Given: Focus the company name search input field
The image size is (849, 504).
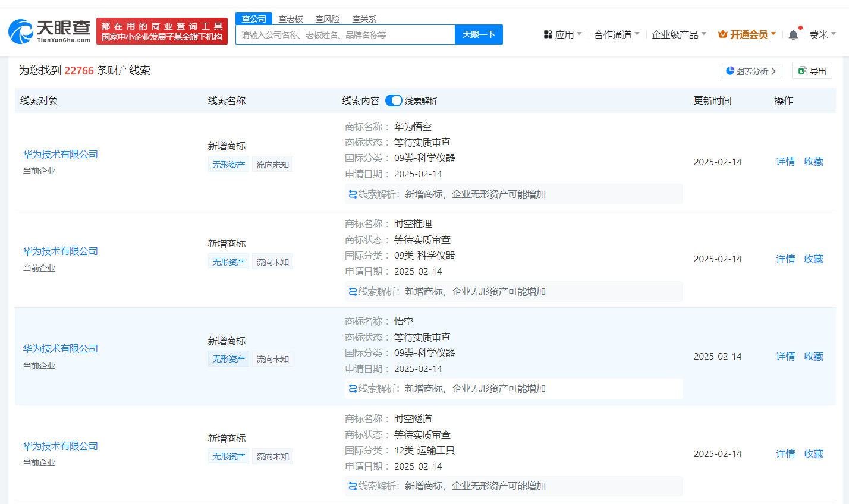Looking at the screenshot, I should [x=345, y=35].
